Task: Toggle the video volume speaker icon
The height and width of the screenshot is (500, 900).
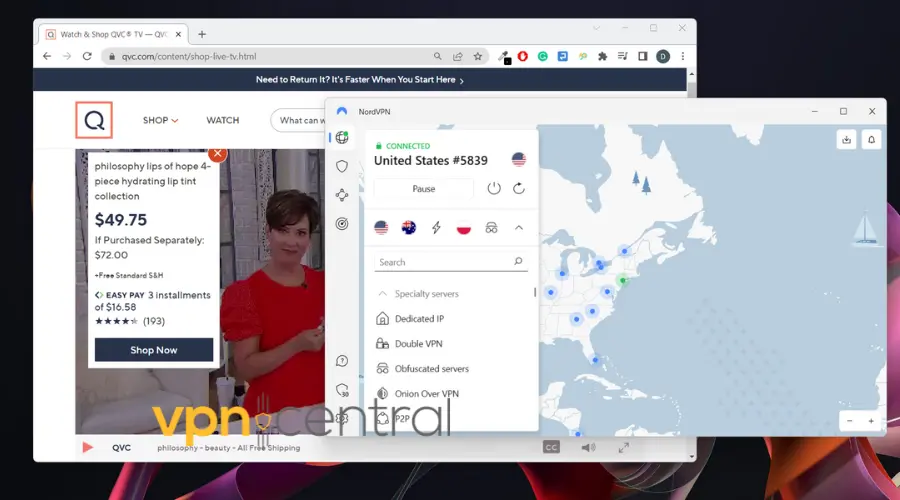Action: pyautogui.click(x=588, y=447)
